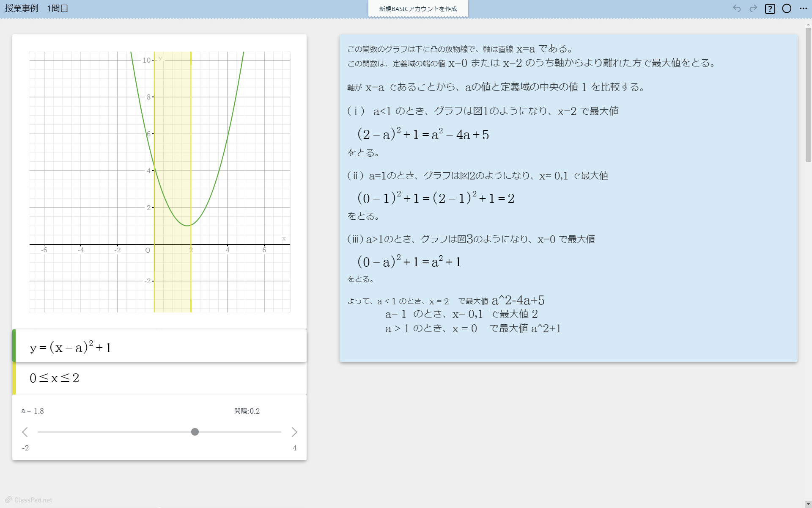Click the line starting with（ⅰ）a<1 のとき
The height and width of the screenshot is (508, 812).
coord(483,111)
